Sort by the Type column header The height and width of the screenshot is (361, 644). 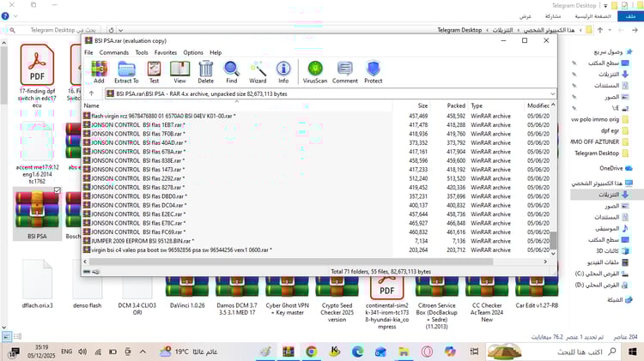pyautogui.click(x=495, y=105)
